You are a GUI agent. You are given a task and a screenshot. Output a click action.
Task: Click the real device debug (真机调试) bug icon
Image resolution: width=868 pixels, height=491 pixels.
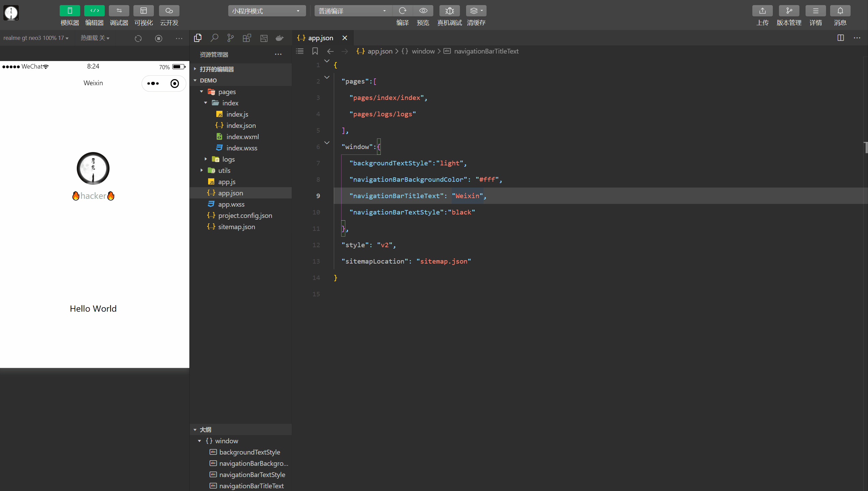click(449, 11)
